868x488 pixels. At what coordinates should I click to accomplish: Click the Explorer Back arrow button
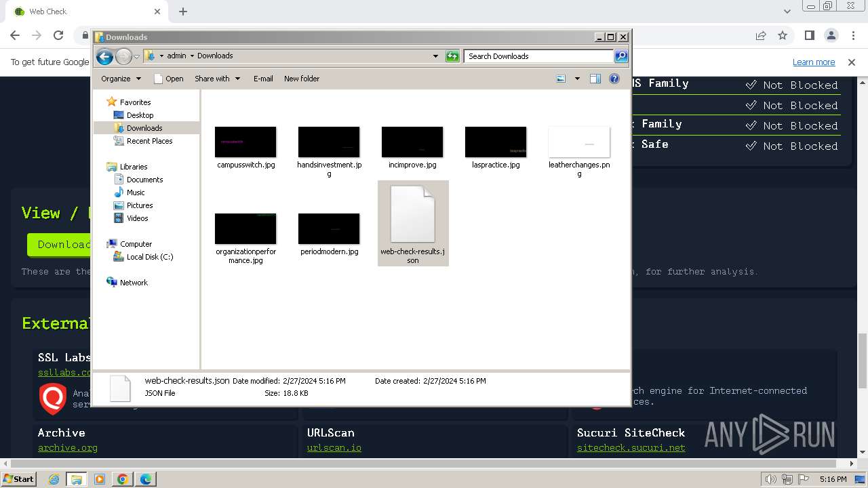pyautogui.click(x=104, y=56)
